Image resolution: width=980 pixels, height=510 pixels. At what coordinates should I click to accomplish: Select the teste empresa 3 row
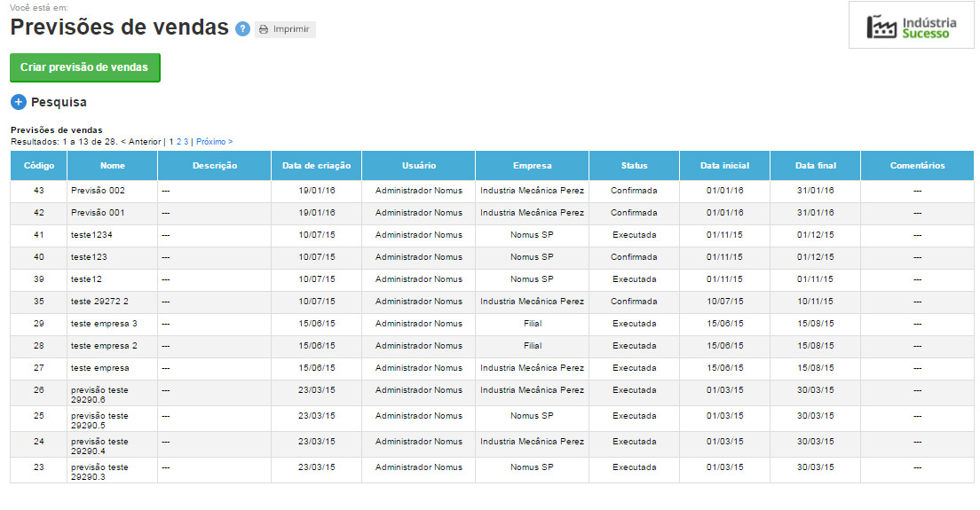[x=104, y=324]
